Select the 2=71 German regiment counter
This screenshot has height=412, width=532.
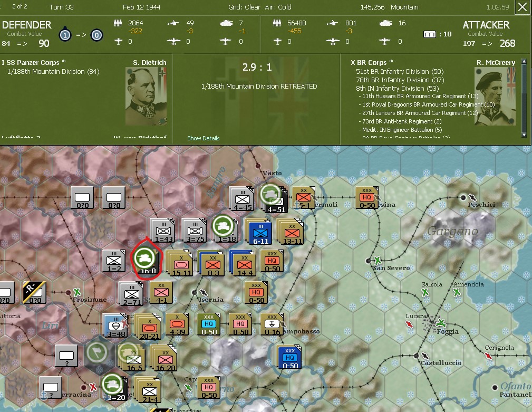coord(132,293)
